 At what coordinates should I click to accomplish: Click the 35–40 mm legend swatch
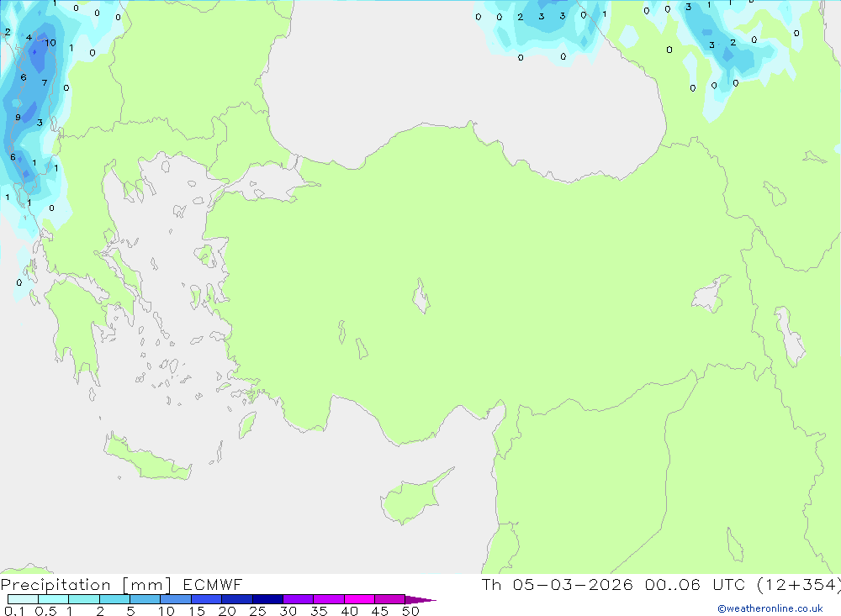[328, 599]
